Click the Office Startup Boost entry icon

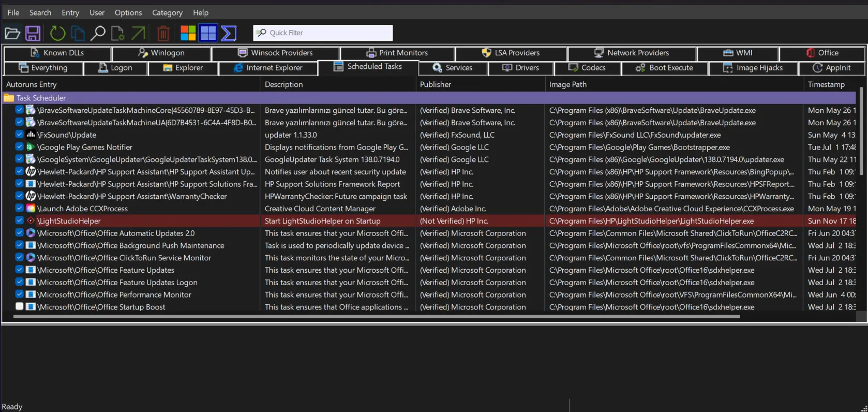pos(31,306)
